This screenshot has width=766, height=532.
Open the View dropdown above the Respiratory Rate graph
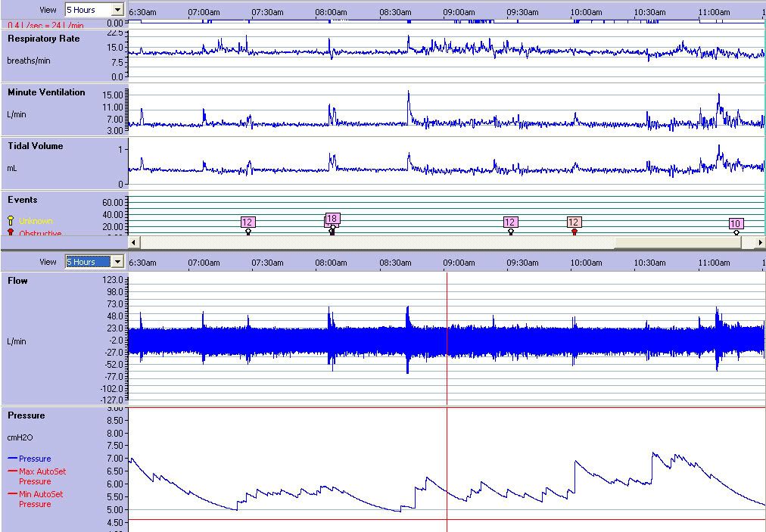tap(95, 10)
